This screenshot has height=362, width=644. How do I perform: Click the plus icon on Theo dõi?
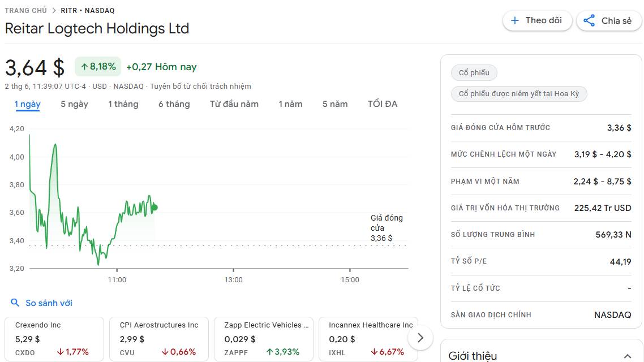click(514, 20)
